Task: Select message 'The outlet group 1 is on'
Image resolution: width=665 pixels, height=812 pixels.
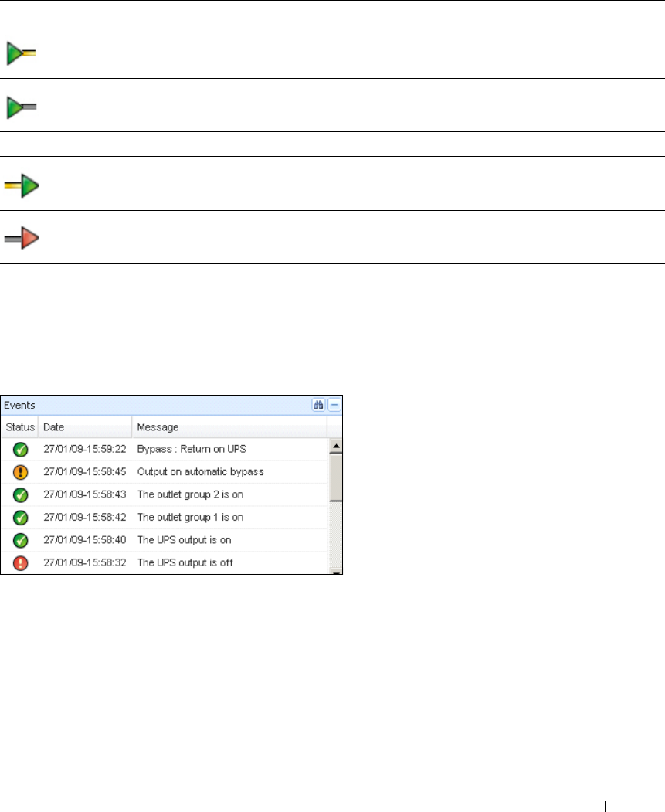Action: pos(190,518)
